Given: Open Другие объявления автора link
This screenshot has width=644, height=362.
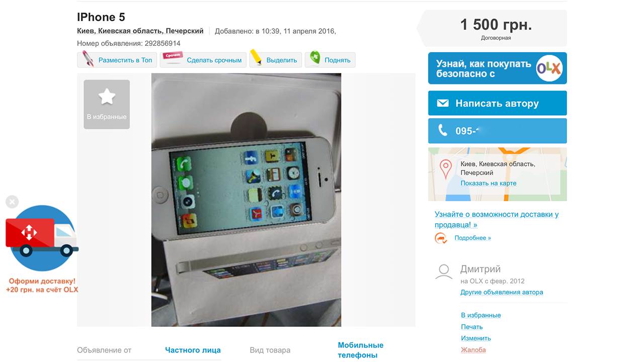Looking at the screenshot, I should point(502,292).
